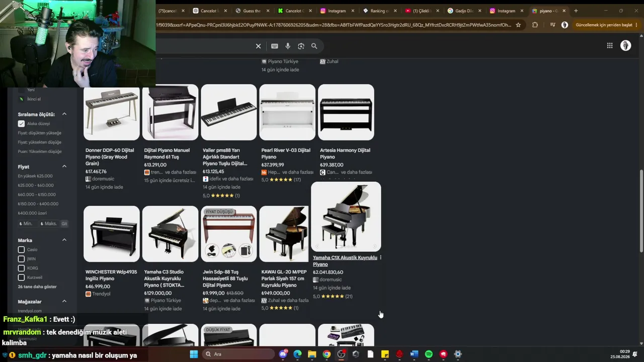The image size is (644, 362).
Task: Collapse the Mağazalar filter section
Action: click(64, 301)
